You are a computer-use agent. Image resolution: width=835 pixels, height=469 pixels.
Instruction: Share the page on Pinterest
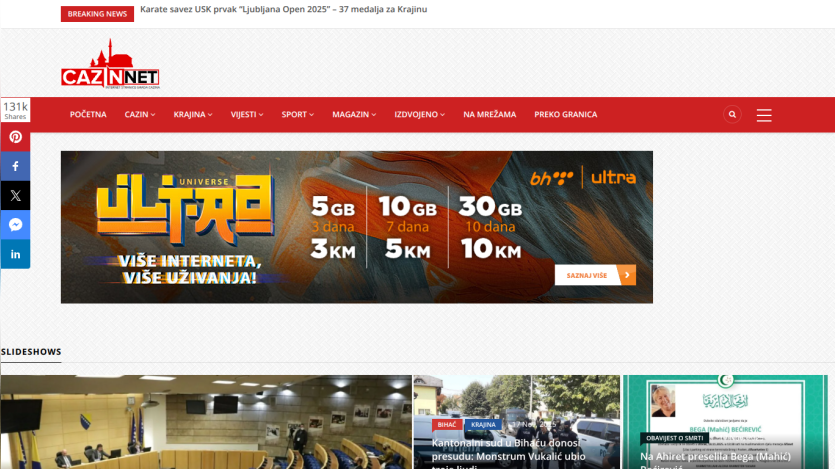tap(15, 137)
